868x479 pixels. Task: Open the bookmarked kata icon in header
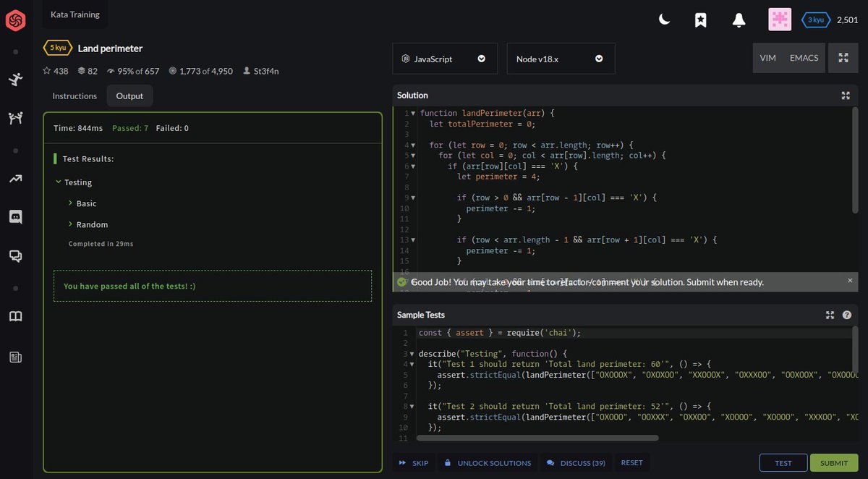700,20
